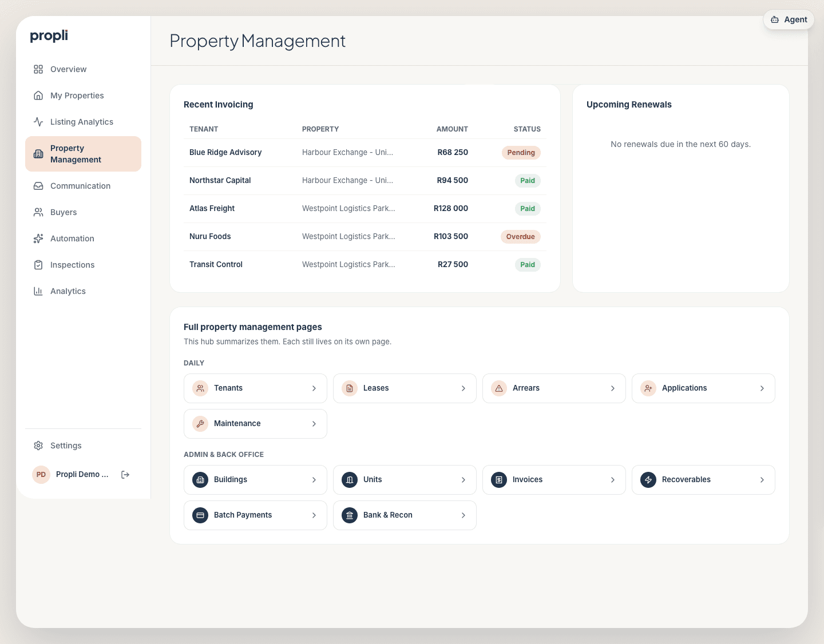The image size is (824, 644).
Task: Click the Batch Payments card icon
Action: 200,515
